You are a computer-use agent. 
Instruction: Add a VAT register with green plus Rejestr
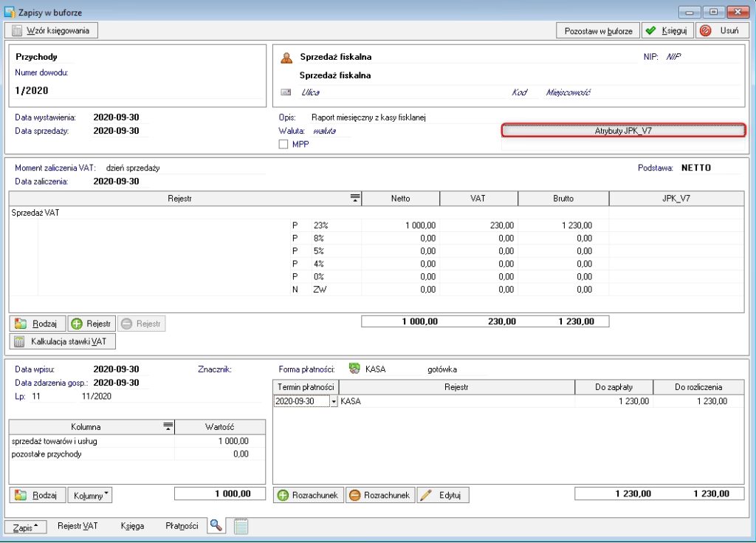(x=91, y=324)
